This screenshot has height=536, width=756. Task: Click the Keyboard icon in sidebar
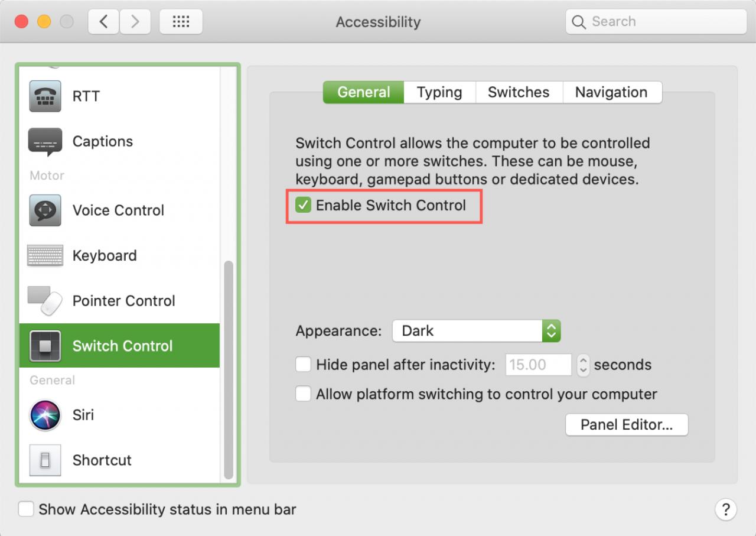(45, 256)
